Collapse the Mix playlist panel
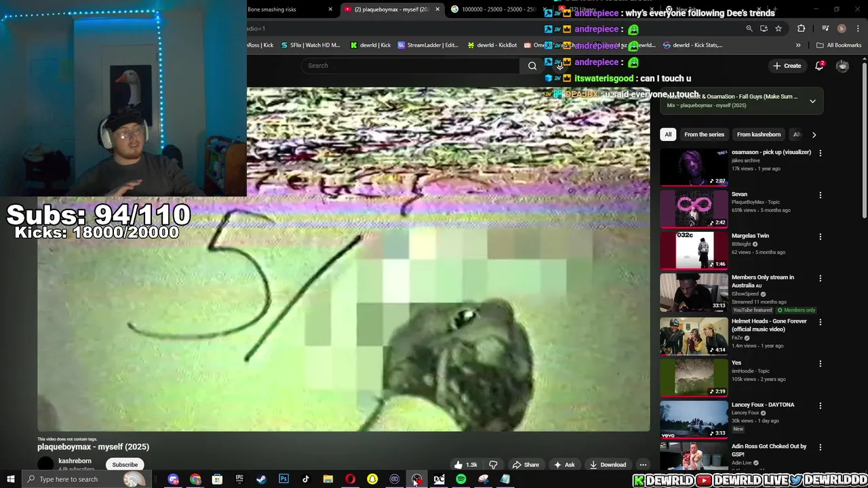868x488 pixels. (x=812, y=101)
